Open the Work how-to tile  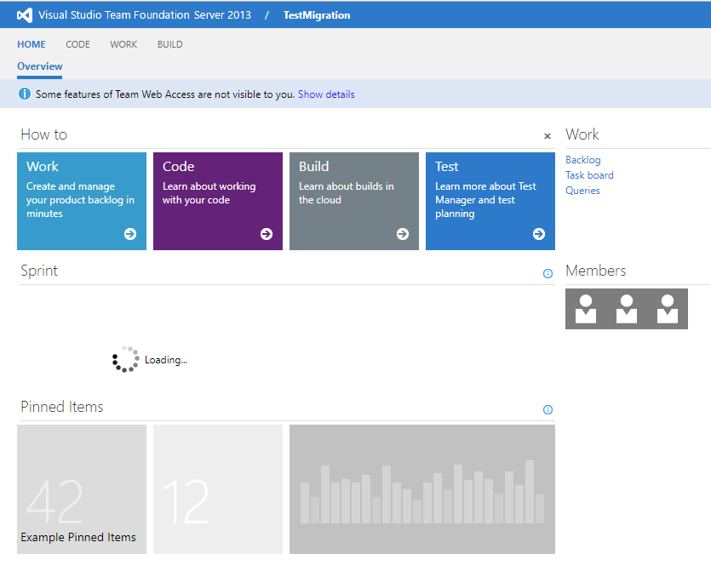(82, 201)
